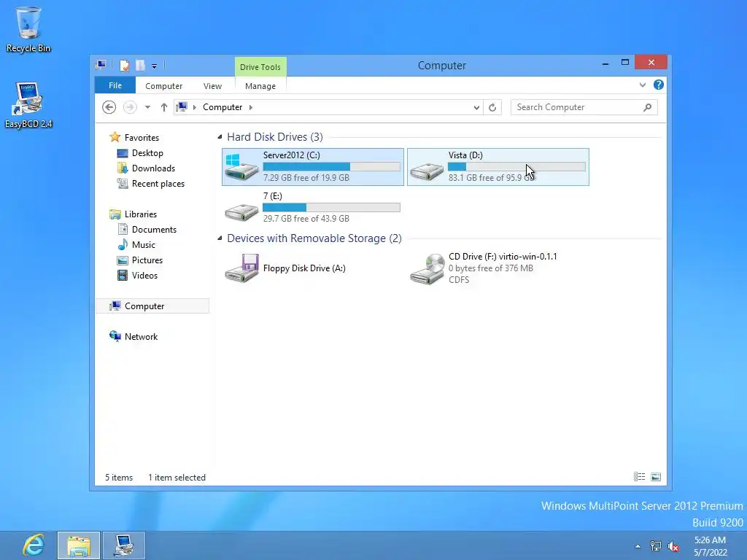Select the Vista (D:) drive icon
Screen dimensions: 747x560
pos(427,171)
